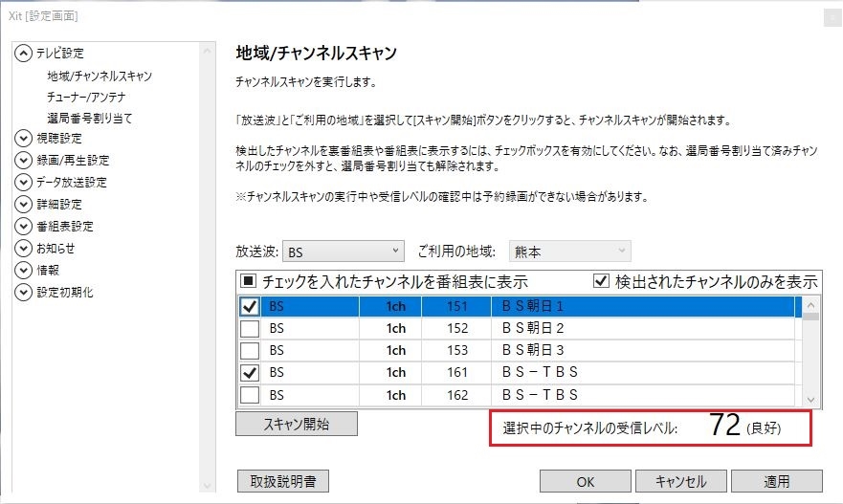The image size is (843, 504).
Task: Click channel number 162 in the list
Action: (x=457, y=395)
